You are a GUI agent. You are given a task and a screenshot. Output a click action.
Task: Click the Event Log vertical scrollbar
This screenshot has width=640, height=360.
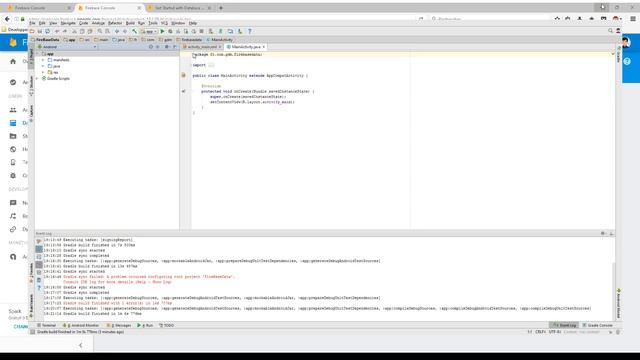point(613,290)
